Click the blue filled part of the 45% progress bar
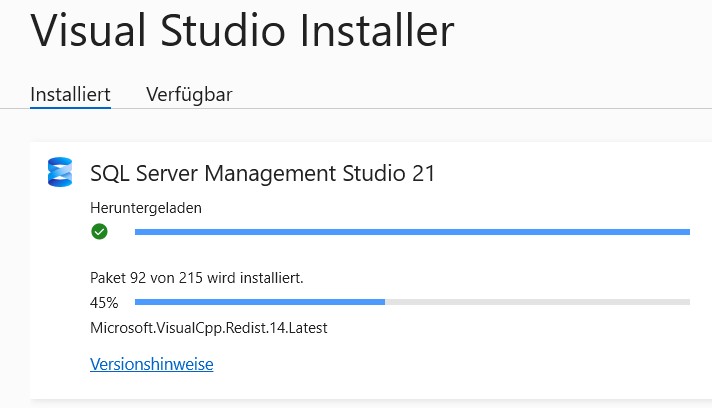 (x=260, y=301)
